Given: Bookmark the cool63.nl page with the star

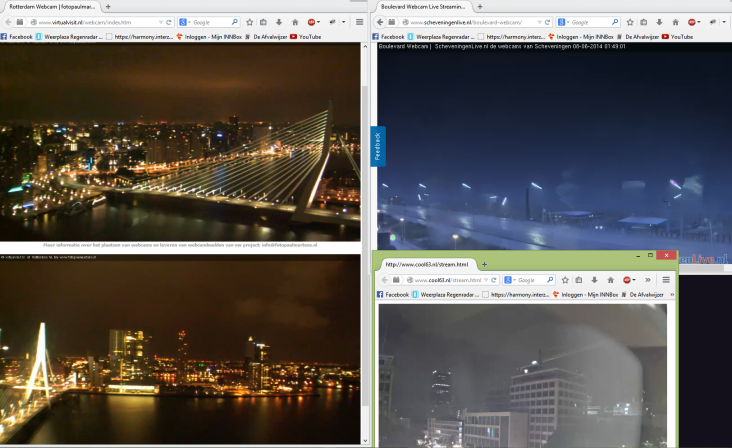Looking at the screenshot, I should coord(565,280).
